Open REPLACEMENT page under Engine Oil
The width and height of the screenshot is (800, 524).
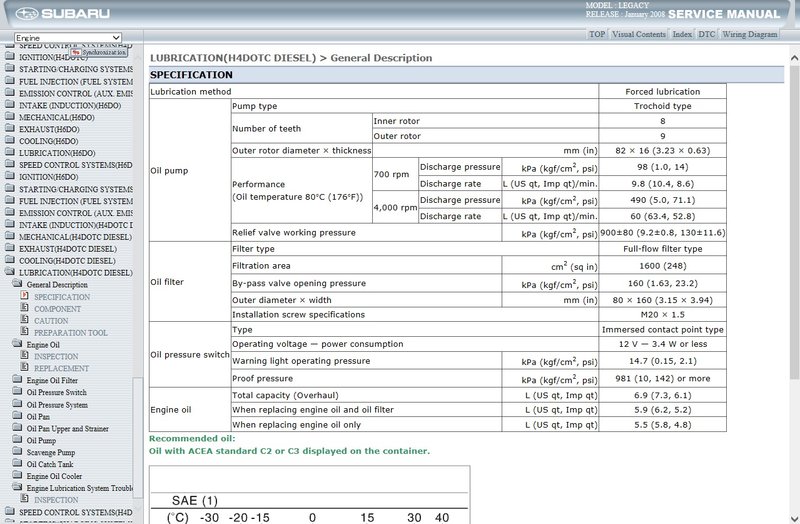[61, 368]
